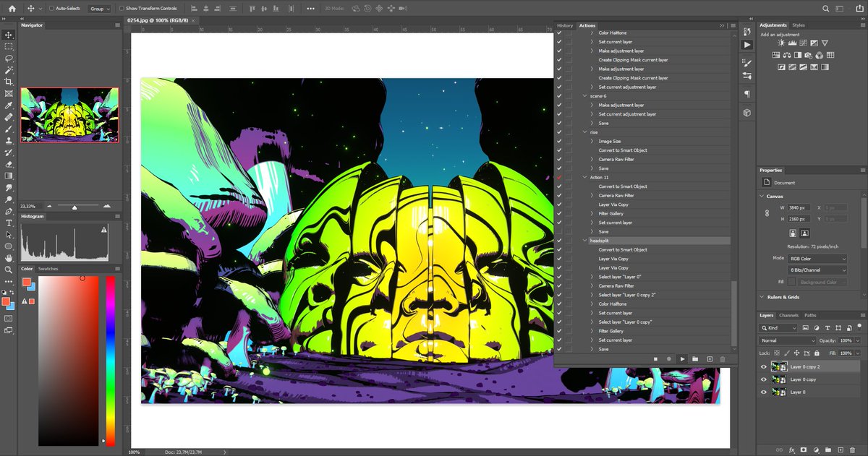Toggle the Action 11 red checkmark

pos(559,177)
